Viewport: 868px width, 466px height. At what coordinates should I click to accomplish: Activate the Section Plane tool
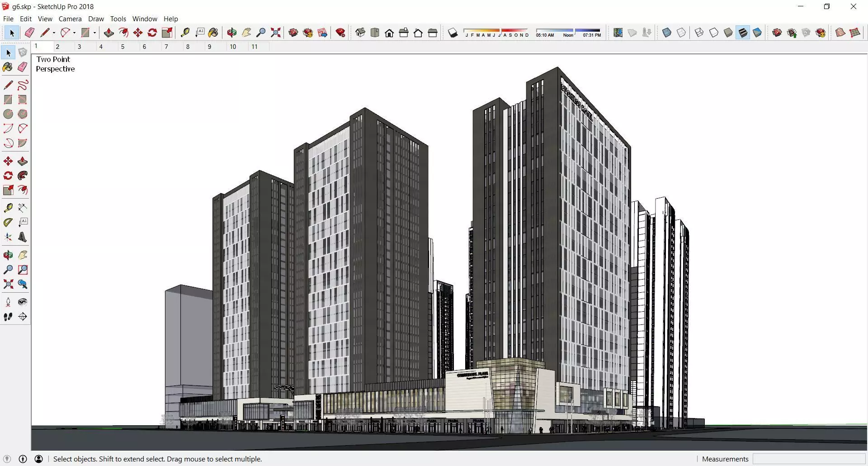(x=23, y=317)
